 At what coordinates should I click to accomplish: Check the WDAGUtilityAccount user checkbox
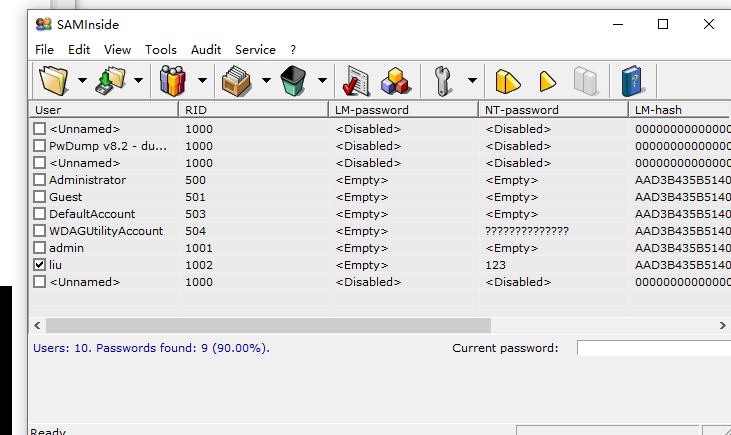tap(40, 231)
